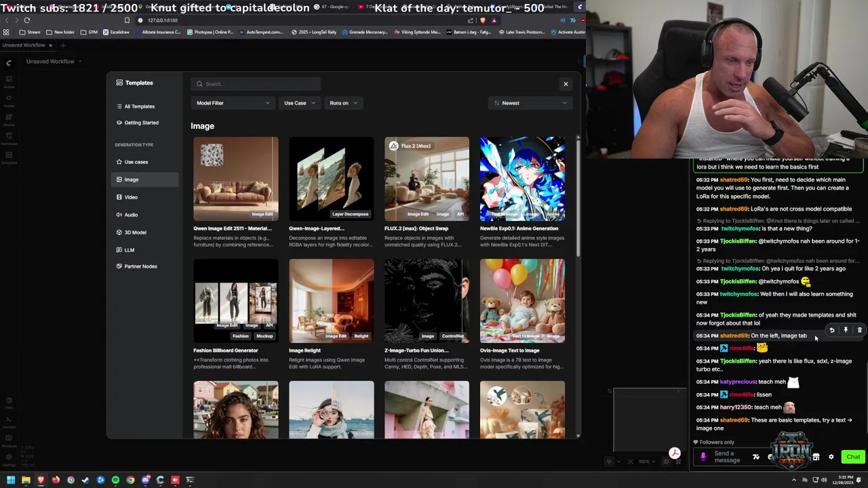Select All Templates in sidebar
868x488 pixels.
click(x=145, y=106)
